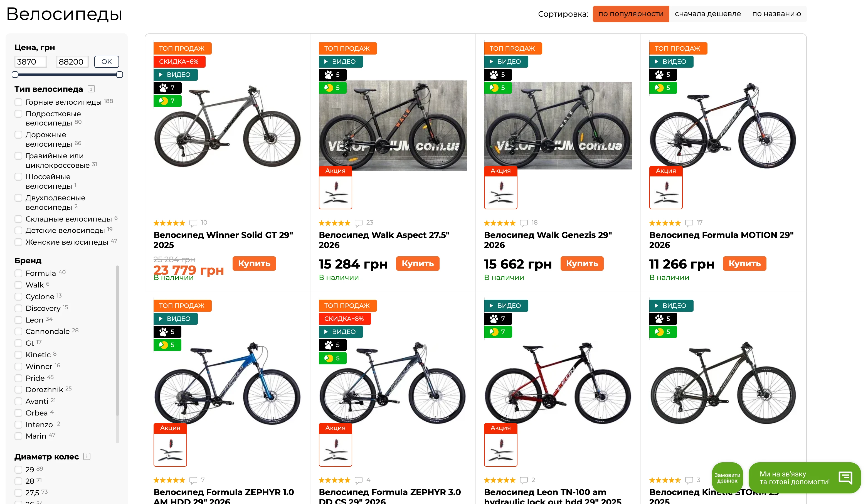Click the paw rating badge on Leon TN-100

(498, 319)
